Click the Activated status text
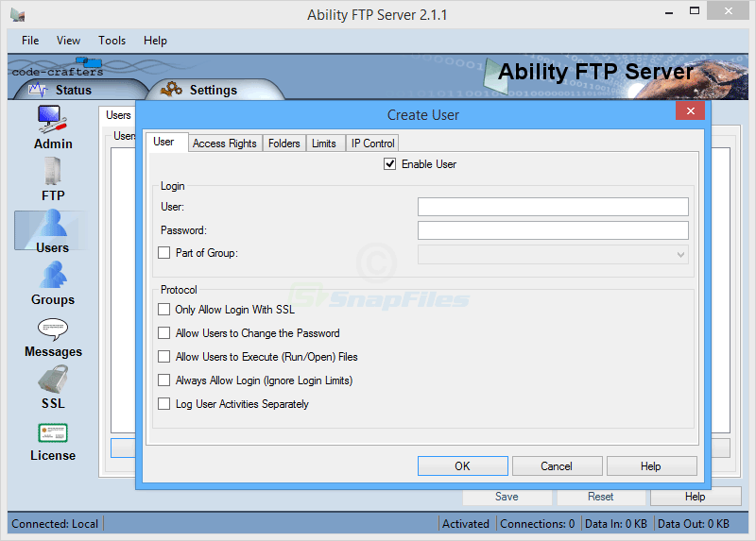Viewport: 756px width, 541px height. [x=466, y=524]
